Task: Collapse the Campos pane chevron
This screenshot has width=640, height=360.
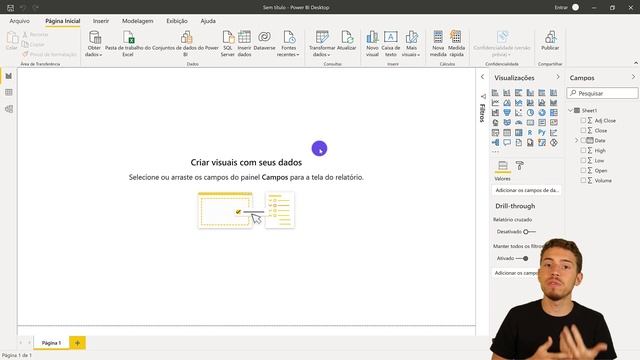Action: (633, 77)
